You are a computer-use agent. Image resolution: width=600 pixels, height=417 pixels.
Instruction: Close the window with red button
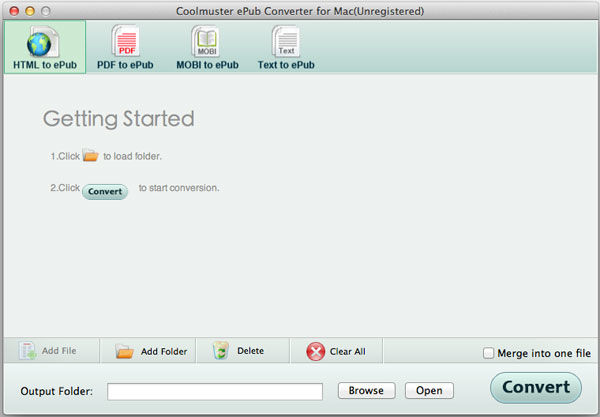pos(14,11)
